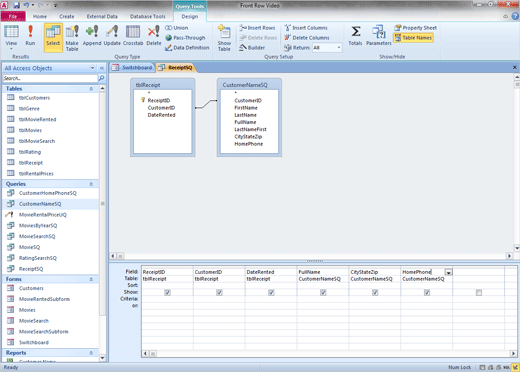Open the Show Table dialog
The height and width of the screenshot is (372, 520).
coord(224,38)
